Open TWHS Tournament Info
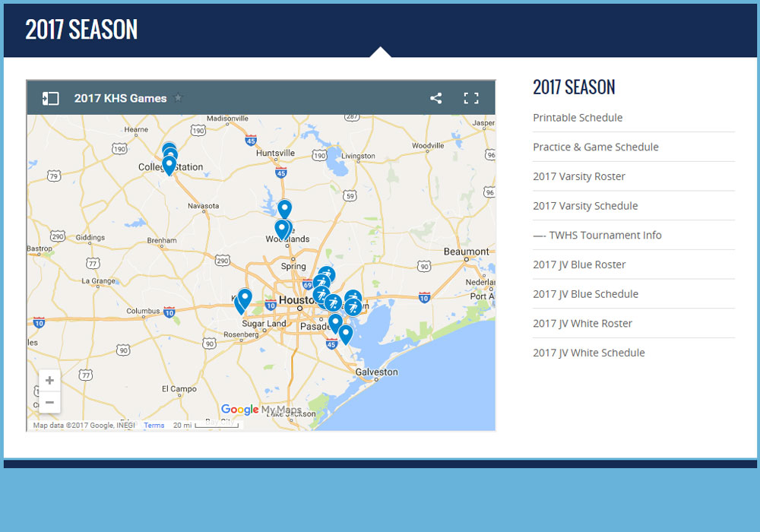This screenshot has width=760, height=532. click(x=597, y=235)
